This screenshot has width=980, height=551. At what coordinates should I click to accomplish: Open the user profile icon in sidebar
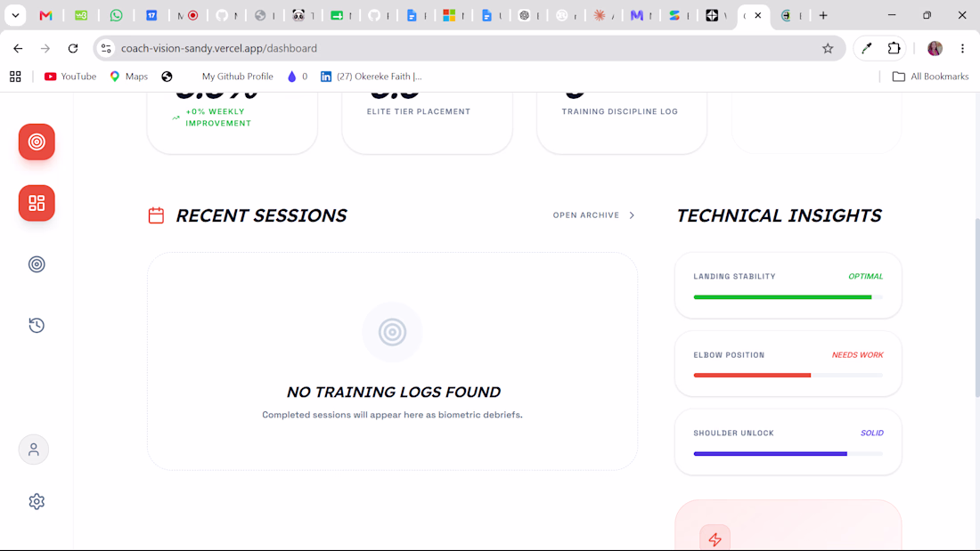click(34, 450)
